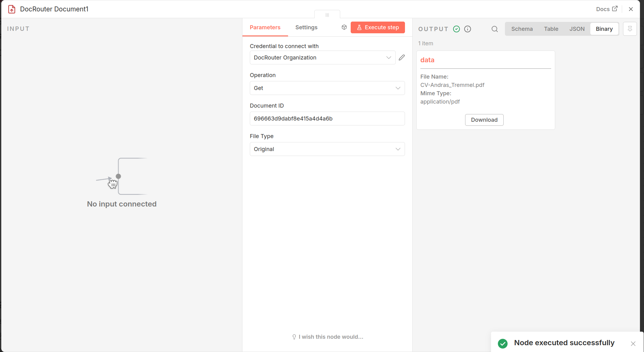Select the Binary output view
The width and height of the screenshot is (644, 352).
[x=604, y=29]
